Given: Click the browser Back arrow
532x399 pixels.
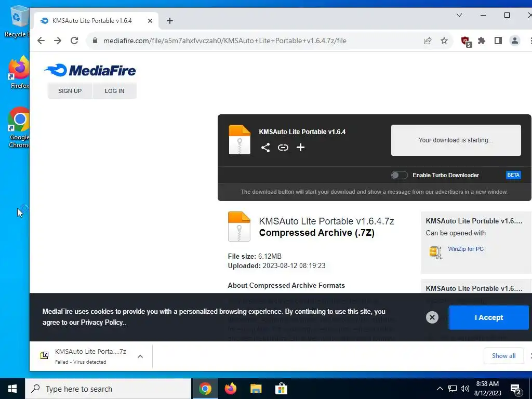Looking at the screenshot, I should coord(41,41).
